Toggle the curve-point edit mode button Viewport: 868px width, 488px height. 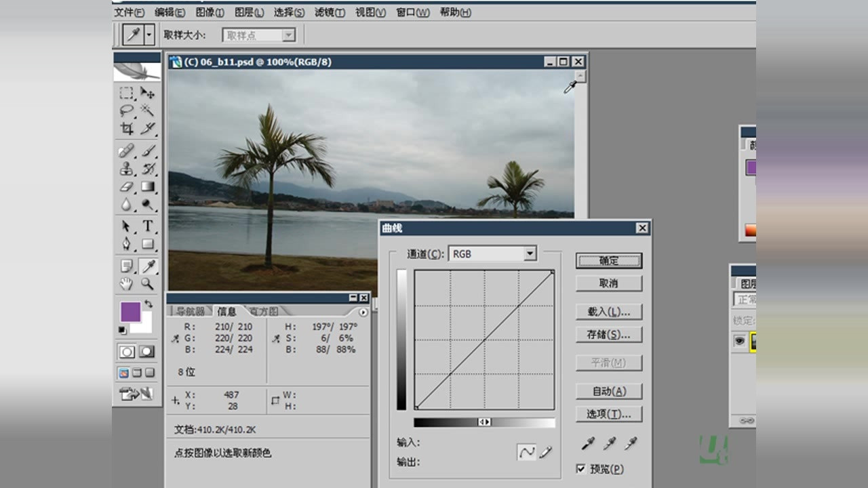(x=526, y=452)
